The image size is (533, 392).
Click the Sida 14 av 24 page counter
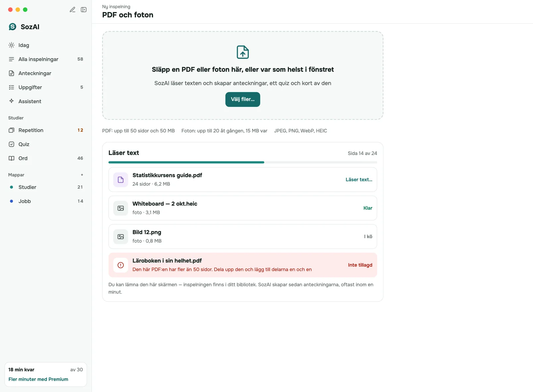tap(362, 153)
